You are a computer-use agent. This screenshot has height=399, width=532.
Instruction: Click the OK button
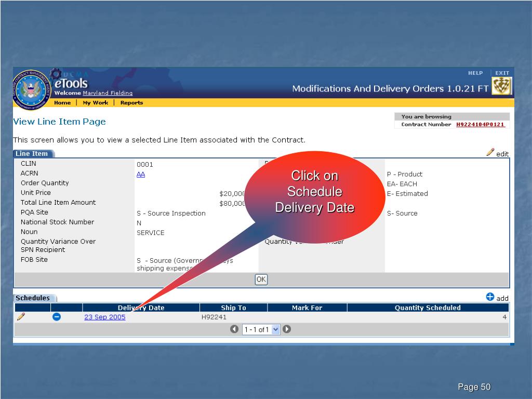pyautogui.click(x=261, y=280)
